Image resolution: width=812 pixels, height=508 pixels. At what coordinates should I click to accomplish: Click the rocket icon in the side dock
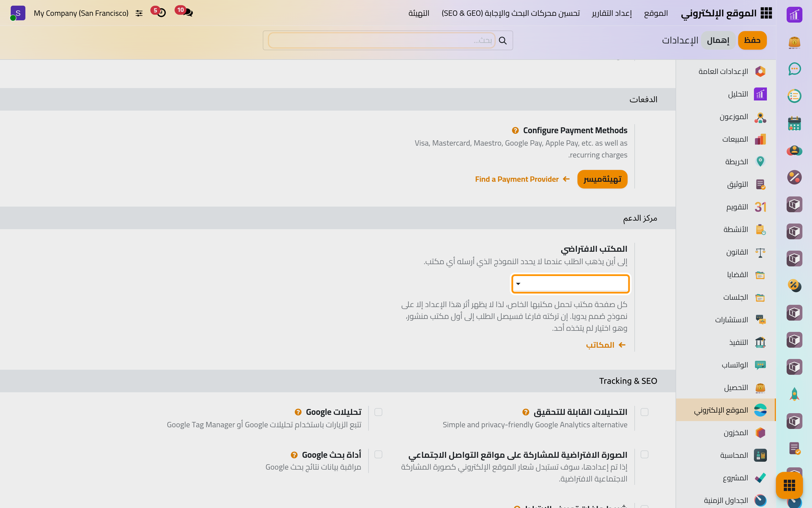794,394
